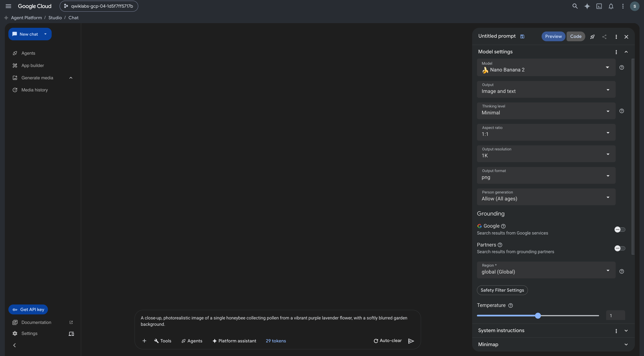Click the Temperature value input field
This screenshot has height=356, width=644.
[615, 316]
